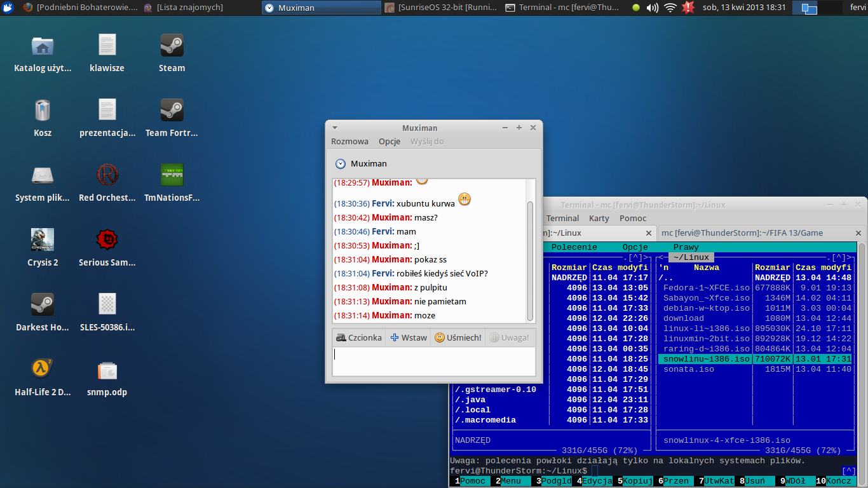Click the chat conversation vertical scrollbar
The width and height of the screenshot is (868, 488).
coord(531,261)
